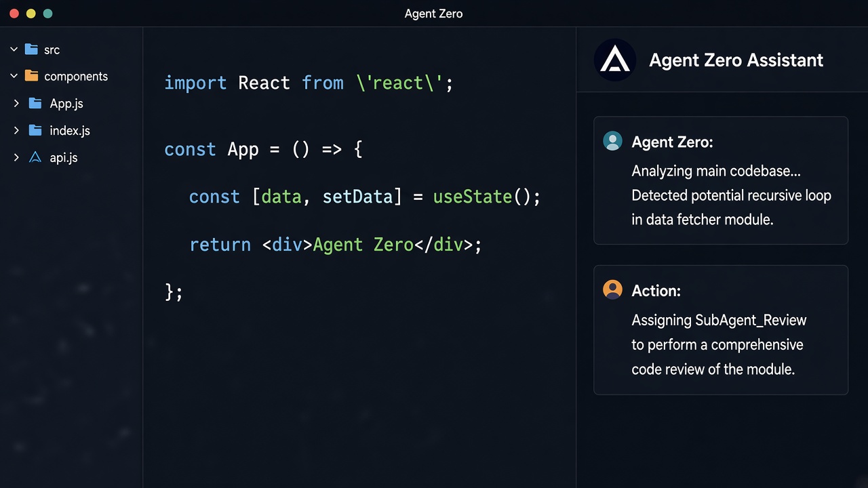The image size is (868, 488).
Task: Click 'in data fetcher module.' text
Action: (x=703, y=220)
